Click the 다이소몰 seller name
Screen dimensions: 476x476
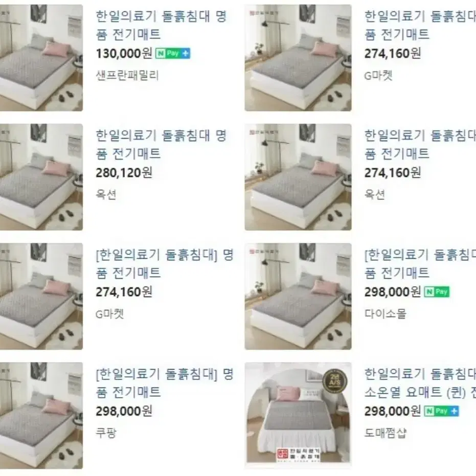coord(385,313)
